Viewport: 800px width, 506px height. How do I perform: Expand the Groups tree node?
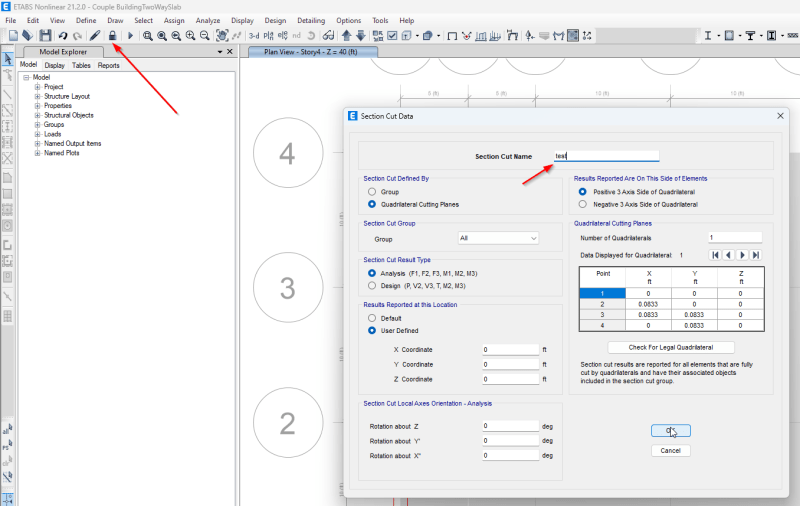[37, 124]
